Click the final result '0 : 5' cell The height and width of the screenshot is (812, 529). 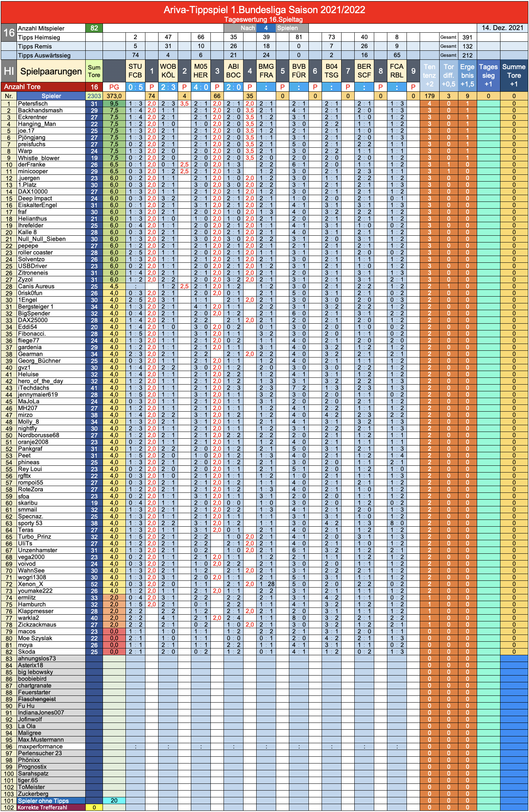tap(135, 87)
